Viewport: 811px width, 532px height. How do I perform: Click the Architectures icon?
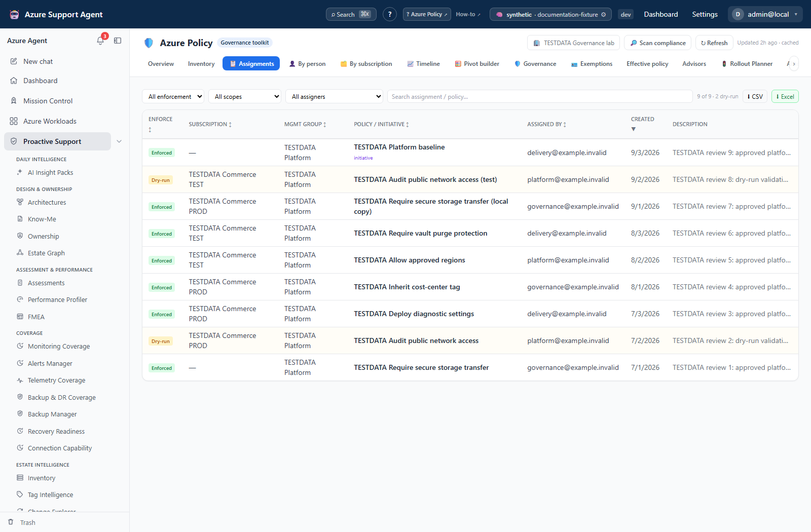[x=20, y=202]
